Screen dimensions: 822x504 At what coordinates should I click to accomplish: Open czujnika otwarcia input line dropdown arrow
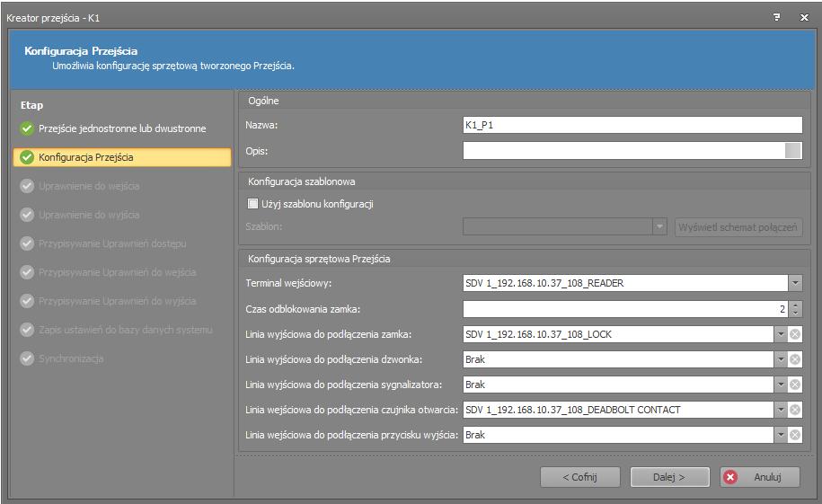[x=781, y=410]
